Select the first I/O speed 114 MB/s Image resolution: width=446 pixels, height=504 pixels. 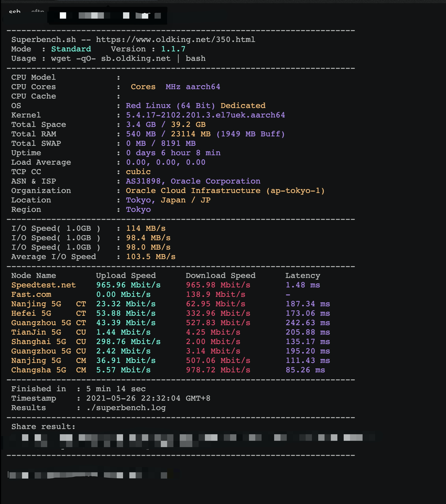tap(146, 228)
